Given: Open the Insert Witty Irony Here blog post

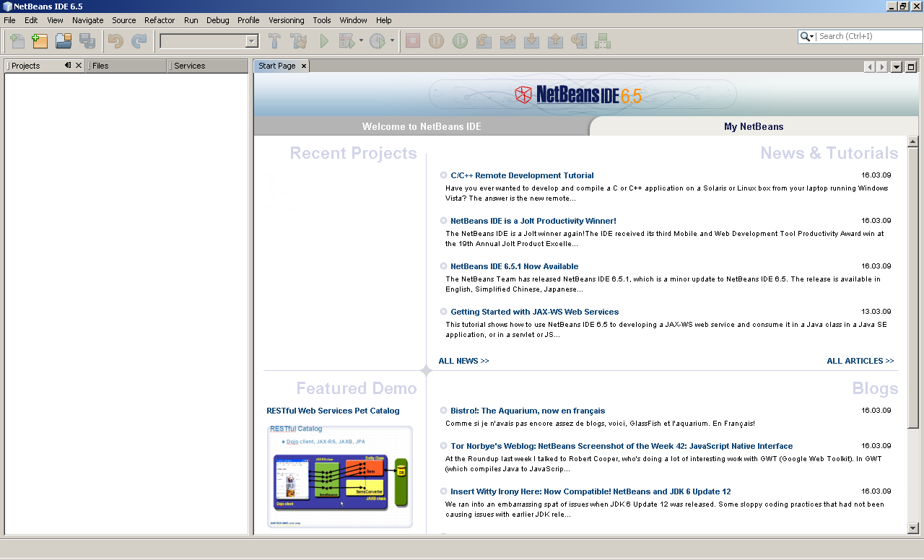Looking at the screenshot, I should click(x=590, y=491).
